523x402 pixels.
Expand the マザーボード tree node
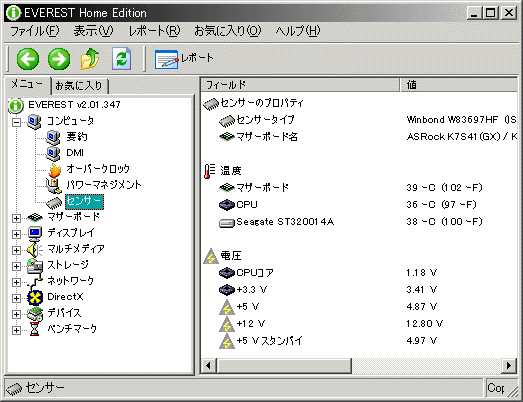click(x=16, y=218)
